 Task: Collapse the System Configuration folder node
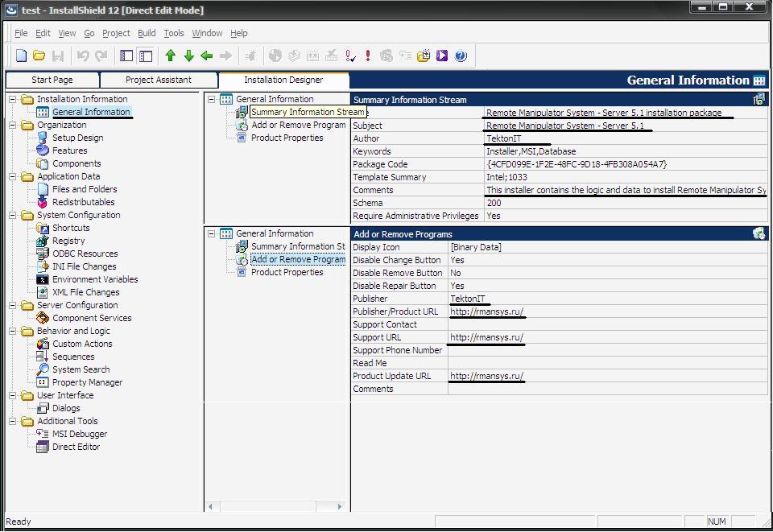(13, 215)
